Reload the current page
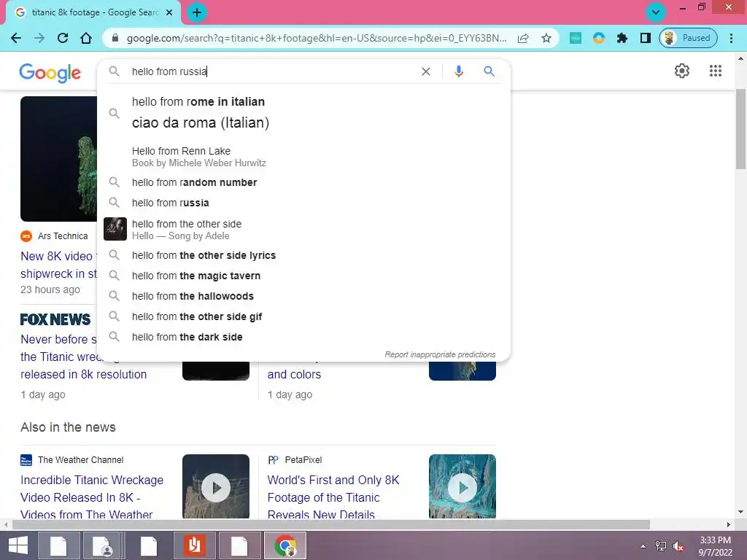This screenshot has width=747, height=560. 63,38
